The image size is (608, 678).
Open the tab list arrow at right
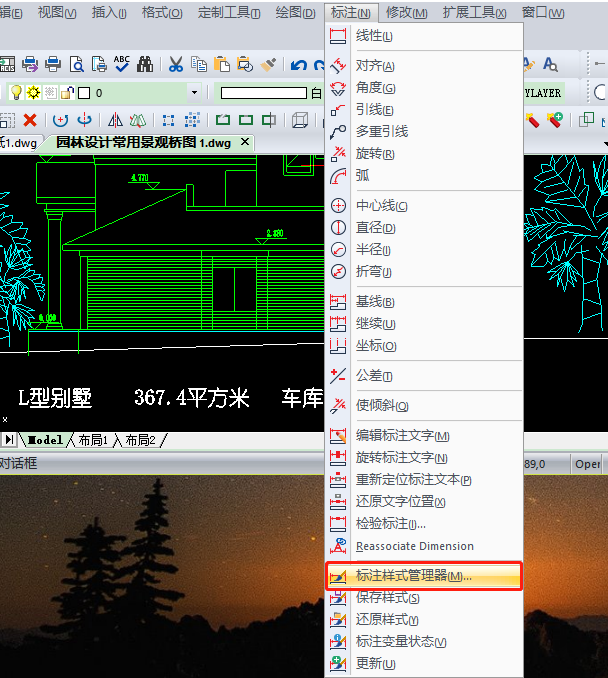click(604, 143)
